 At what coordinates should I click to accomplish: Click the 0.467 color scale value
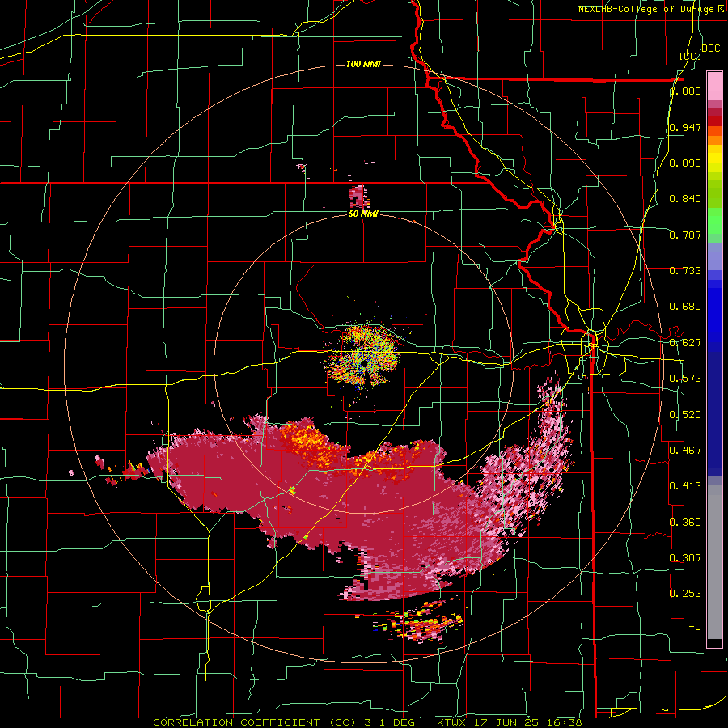(685, 451)
